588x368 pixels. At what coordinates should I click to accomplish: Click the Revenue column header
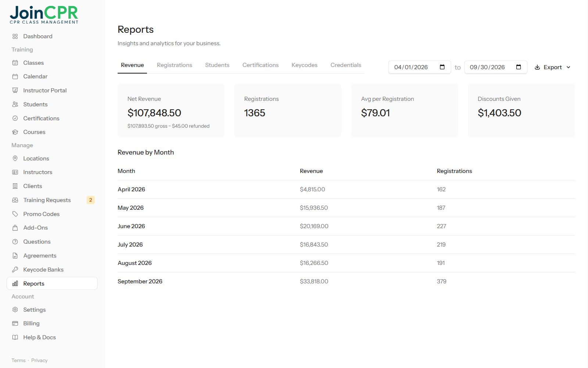(311, 171)
